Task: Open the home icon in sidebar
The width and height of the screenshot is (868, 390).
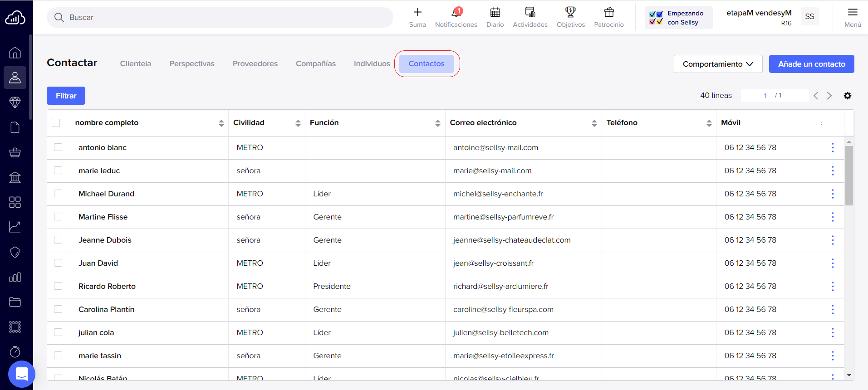Action: pos(15,53)
